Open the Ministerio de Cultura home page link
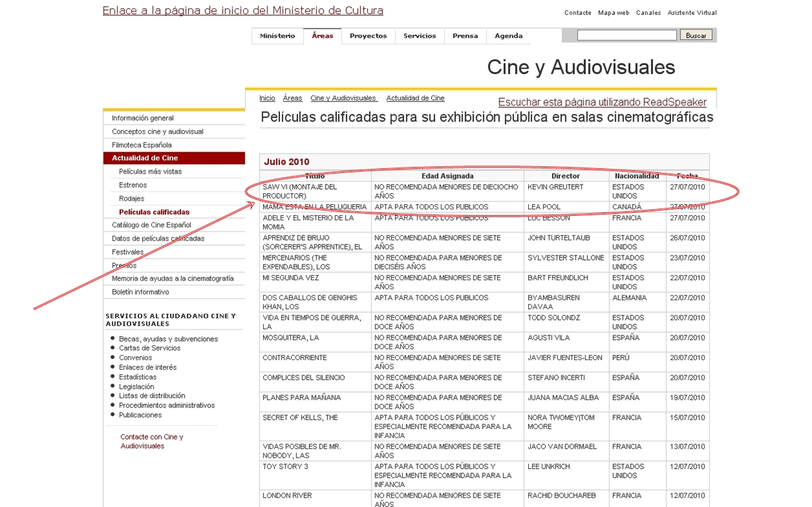This screenshot has height=507, width=812. (x=243, y=10)
